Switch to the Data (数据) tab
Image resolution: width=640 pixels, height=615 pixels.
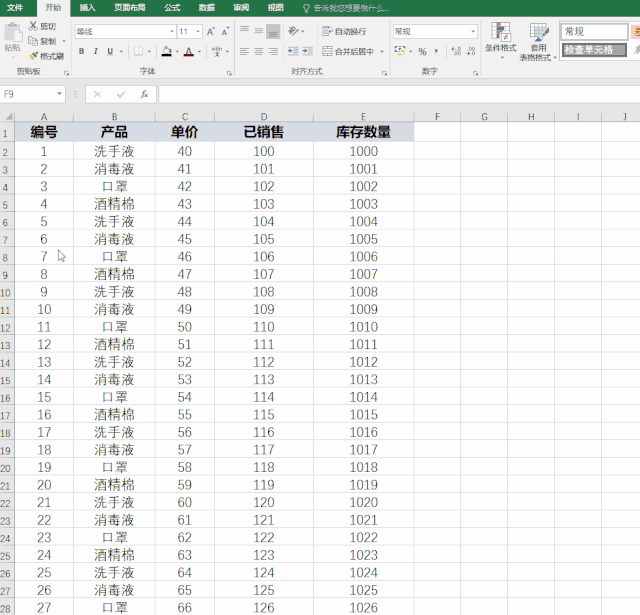click(x=207, y=8)
